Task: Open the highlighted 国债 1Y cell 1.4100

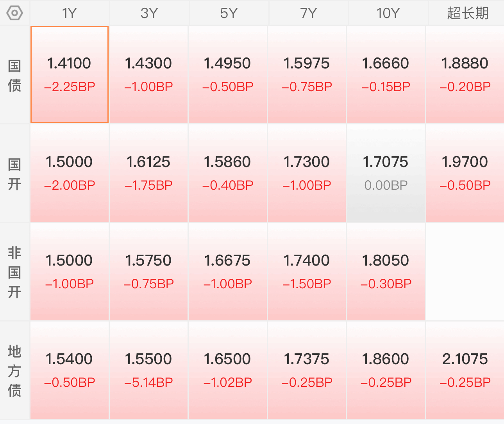Action: (x=70, y=75)
